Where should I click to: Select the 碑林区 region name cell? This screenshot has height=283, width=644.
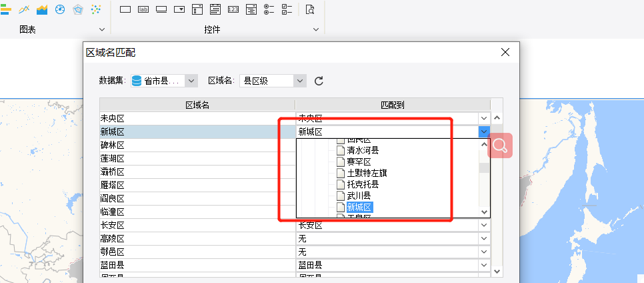click(197, 146)
